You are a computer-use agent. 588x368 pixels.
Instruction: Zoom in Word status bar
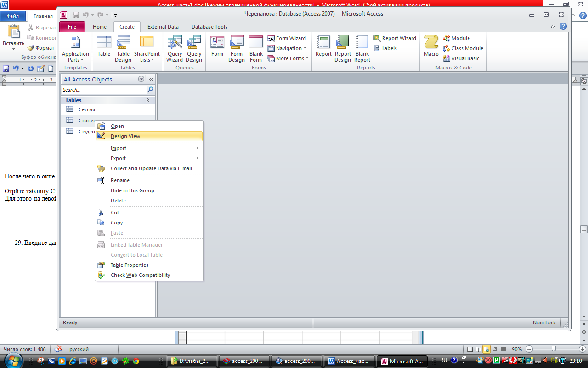click(x=582, y=349)
